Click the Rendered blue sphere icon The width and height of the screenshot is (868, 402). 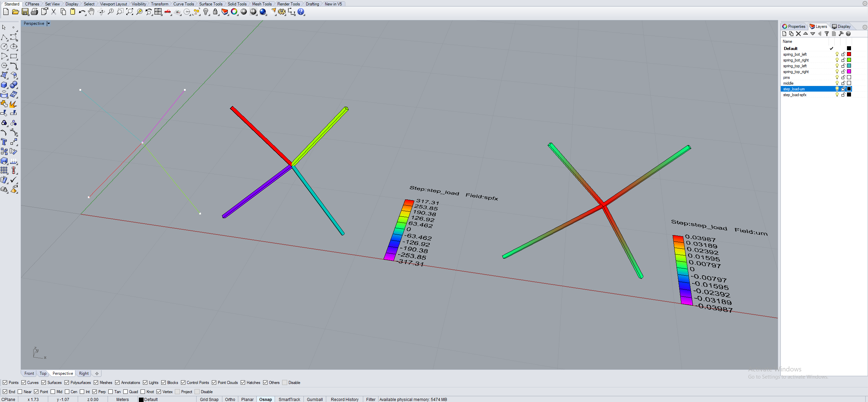[263, 12]
